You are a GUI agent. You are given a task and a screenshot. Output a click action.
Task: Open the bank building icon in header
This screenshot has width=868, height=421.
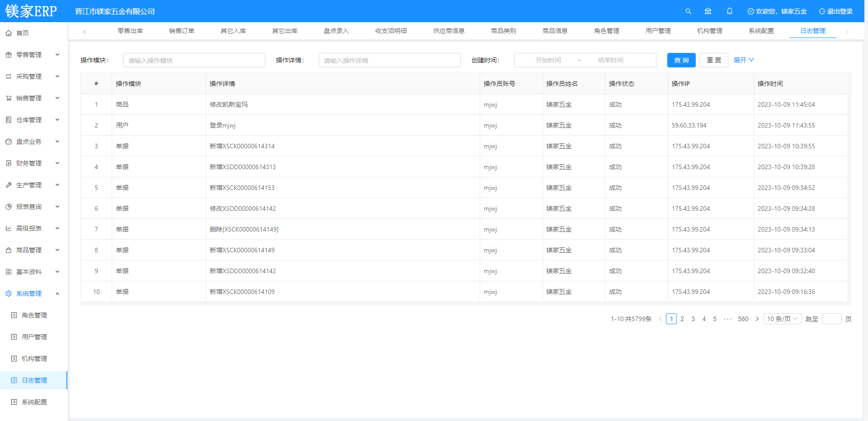click(708, 11)
